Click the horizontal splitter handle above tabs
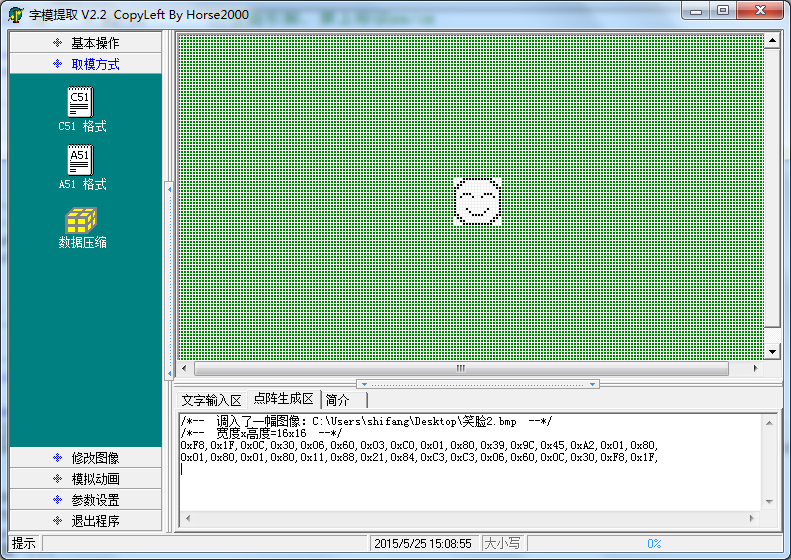Image resolution: width=791 pixels, height=560 pixels. pos(478,384)
